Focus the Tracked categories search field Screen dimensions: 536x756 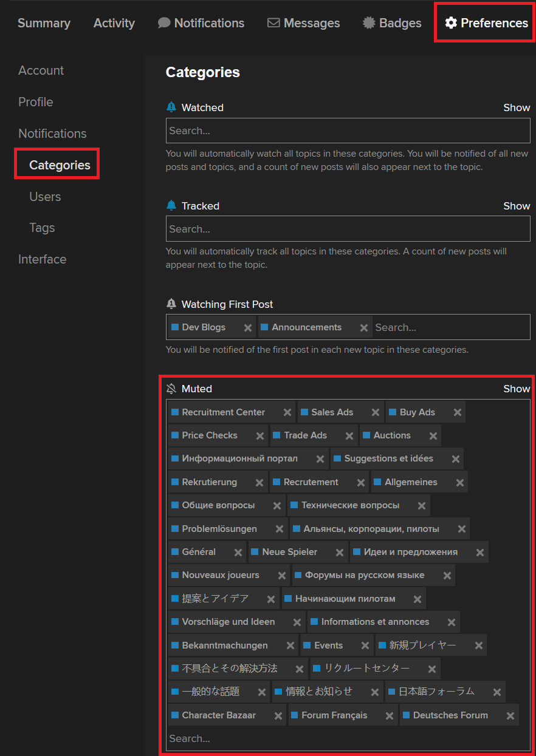(348, 229)
